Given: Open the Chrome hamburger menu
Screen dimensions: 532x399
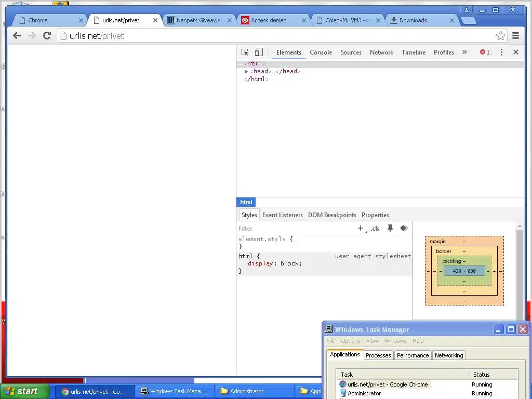Looking at the screenshot, I should pyautogui.click(x=516, y=36).
